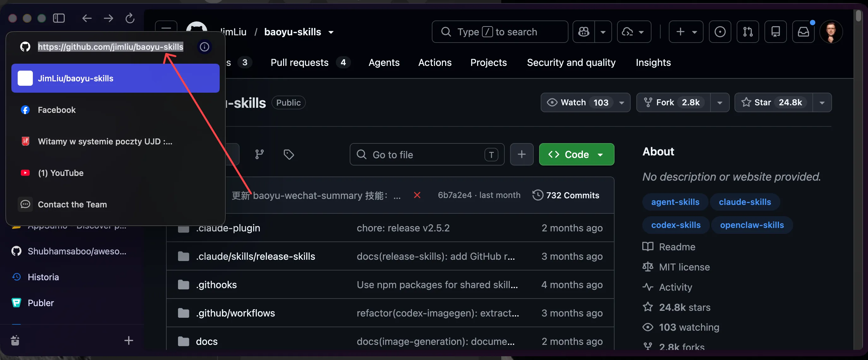This screenshot has width=868, height=360.
Task: Open the 103 watching link
Action: point(681,327)
